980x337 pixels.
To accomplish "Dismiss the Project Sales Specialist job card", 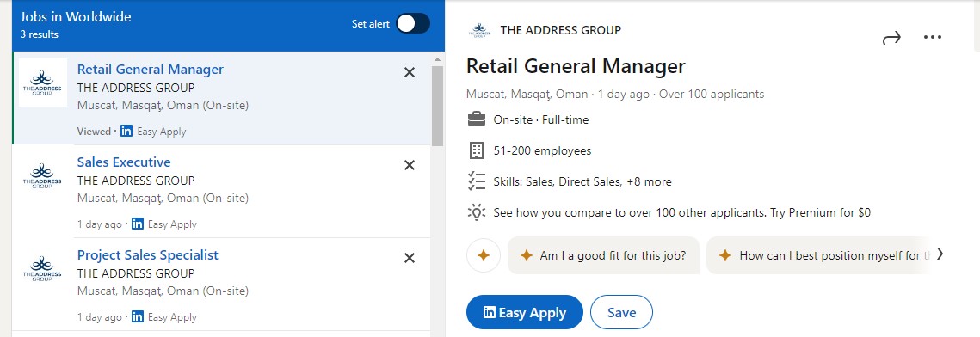I will tap(410, 258).
